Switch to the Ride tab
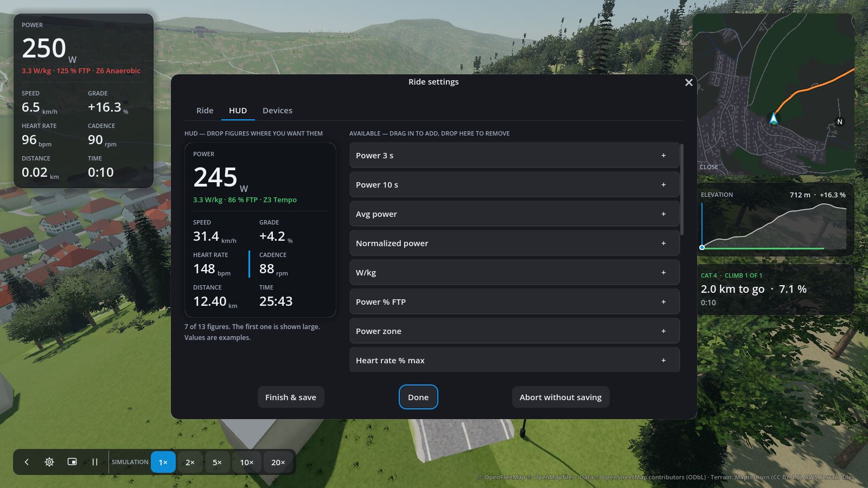Screen dimensions: 868x488 point(205,111)
